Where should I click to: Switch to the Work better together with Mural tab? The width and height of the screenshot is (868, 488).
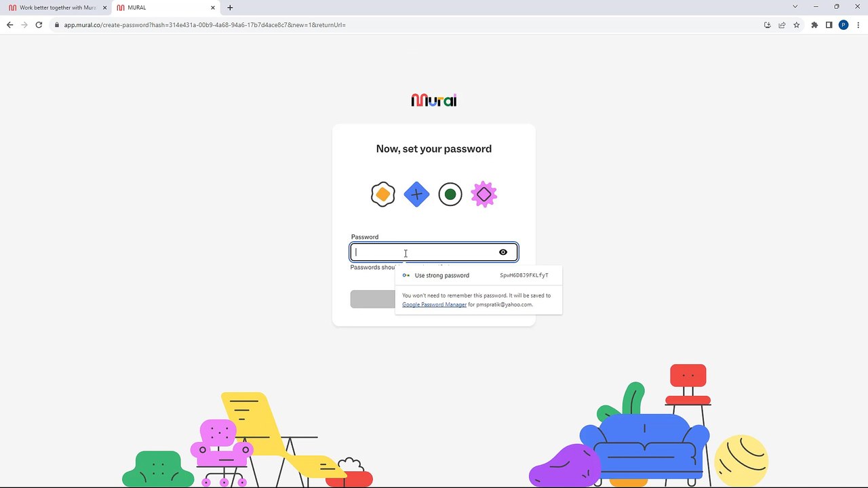pos(56,7)
